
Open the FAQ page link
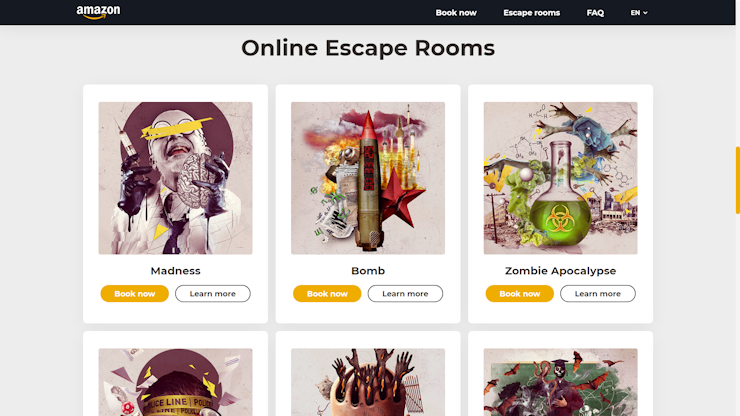tap(595, 13)
